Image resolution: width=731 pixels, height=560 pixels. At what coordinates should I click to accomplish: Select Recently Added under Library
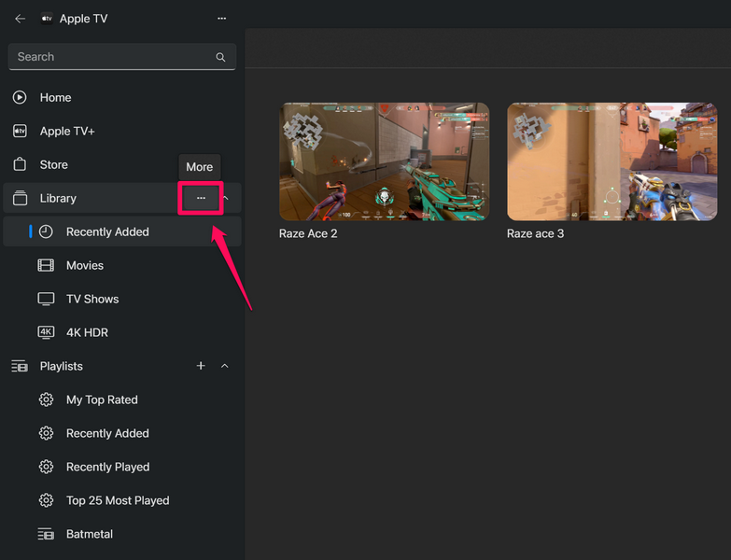point(107,231)
